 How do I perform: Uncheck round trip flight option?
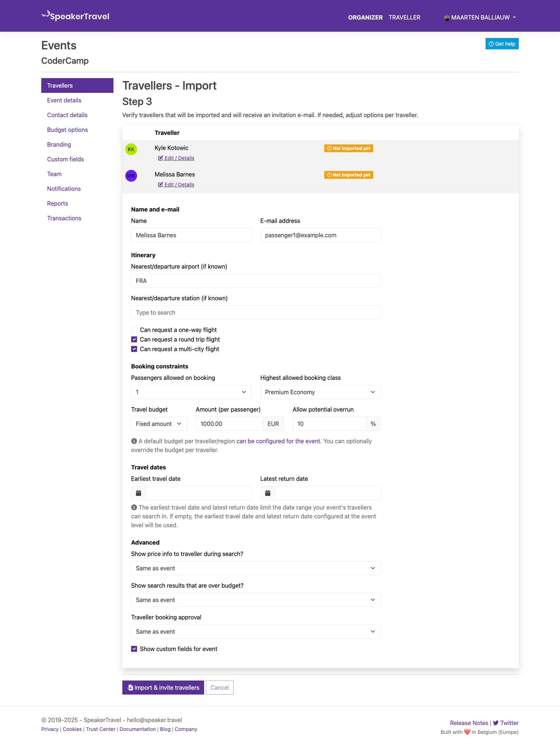point(134,339)
